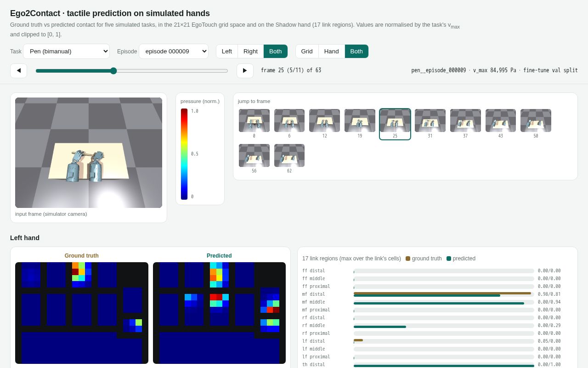Click the ground truth legend swatch
The image size is (588, 368).
tap(408, 259)
